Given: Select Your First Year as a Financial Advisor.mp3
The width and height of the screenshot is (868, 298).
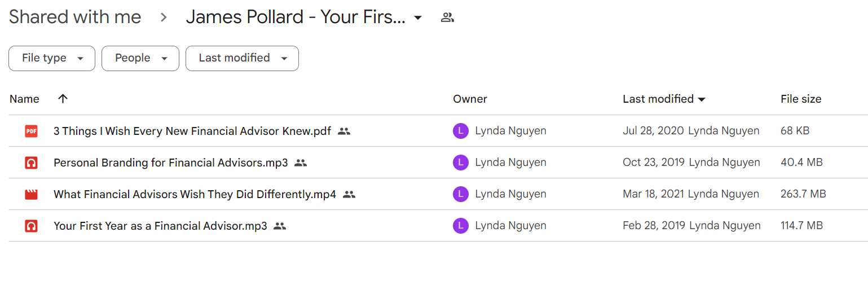Looking at the screenshot, I should click(160, 226).
